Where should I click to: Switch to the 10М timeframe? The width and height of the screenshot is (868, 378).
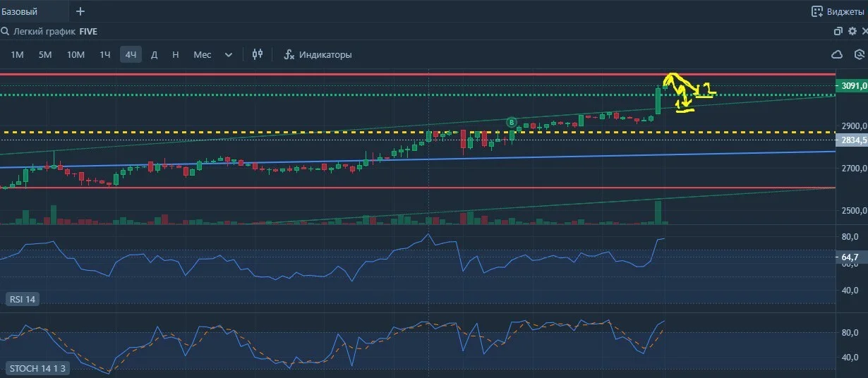pyautogui.click(x=76, y=54)
